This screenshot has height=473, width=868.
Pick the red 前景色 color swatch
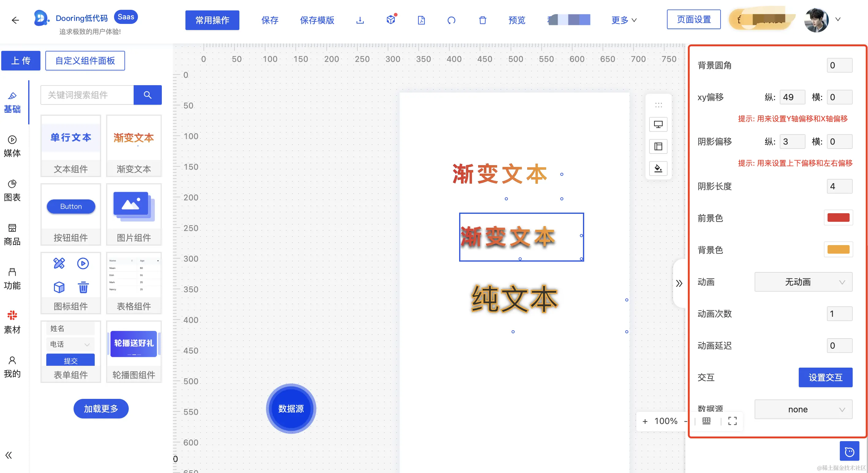[x=838, y=218]
